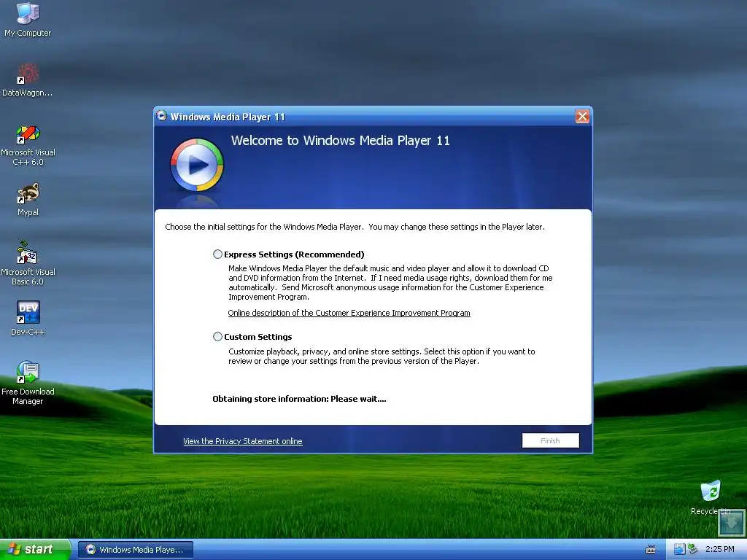Click the Windows Media Player title bar icon

pos(162,116)
